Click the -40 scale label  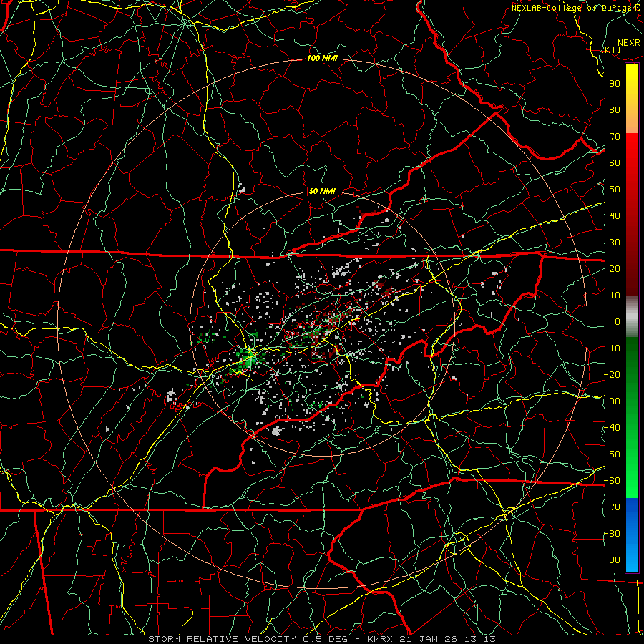pos(612,428)
